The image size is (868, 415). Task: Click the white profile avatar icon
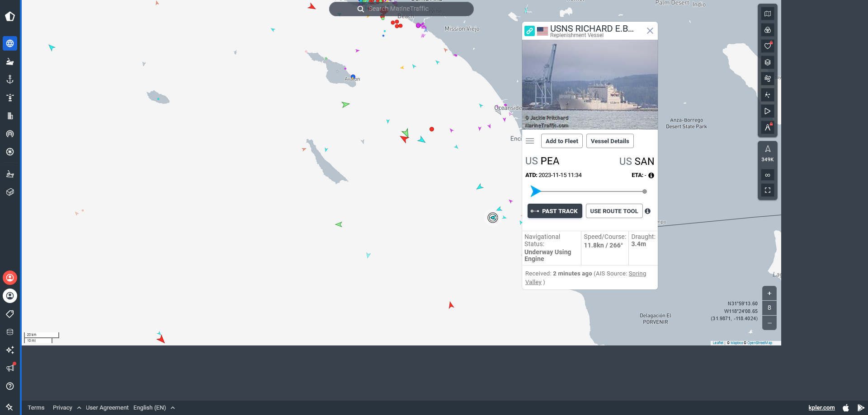pyautogui.click(x=10, y=296)
